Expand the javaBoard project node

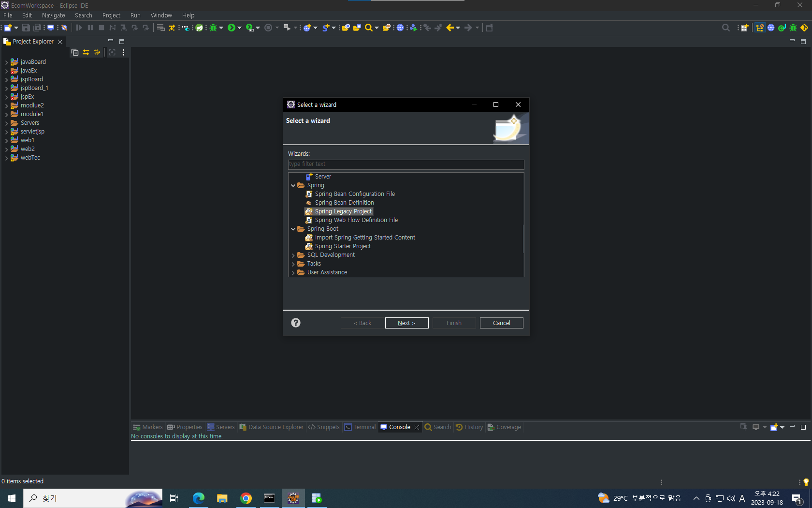6,62
